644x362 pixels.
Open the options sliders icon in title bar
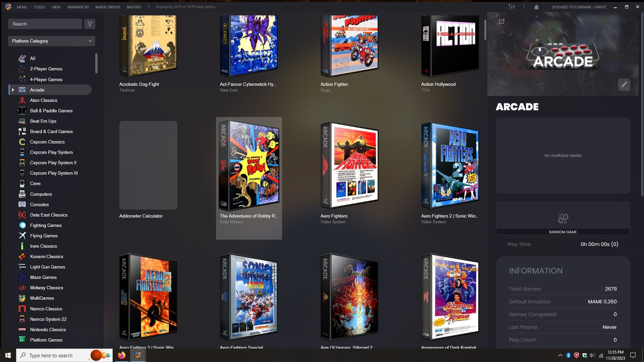512,7
